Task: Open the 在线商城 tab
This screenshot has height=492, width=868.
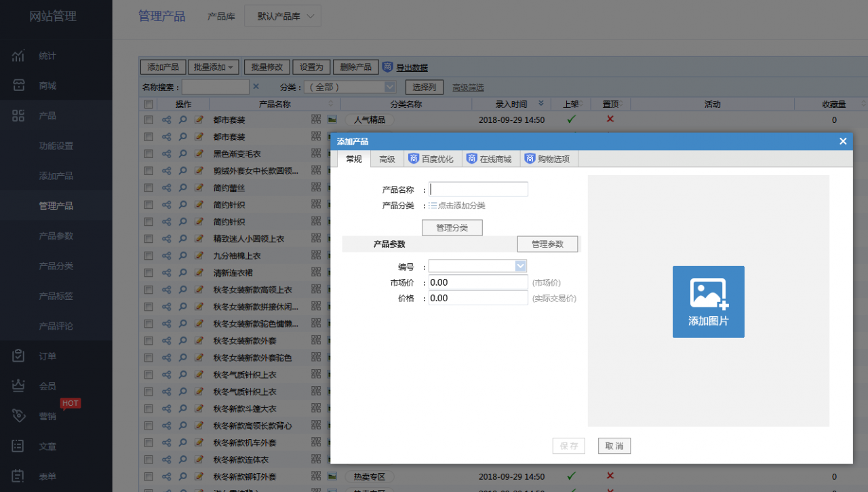Action: (x=491, y=159)
